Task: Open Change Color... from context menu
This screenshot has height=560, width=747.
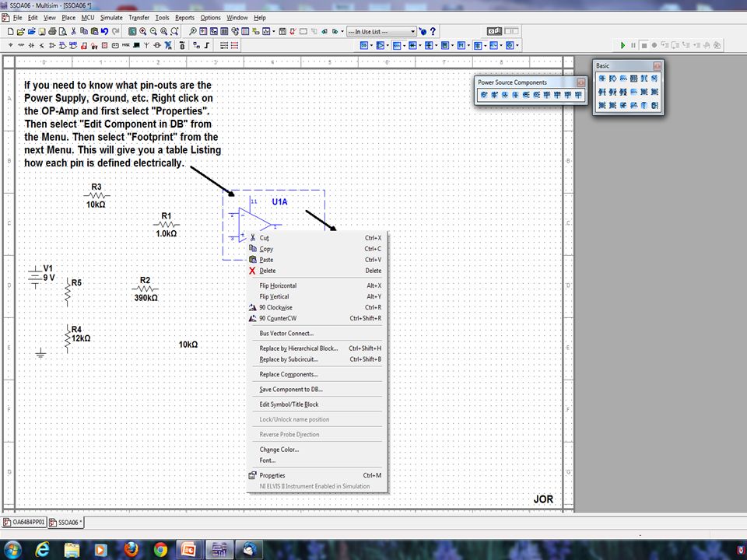Action: 317,450
